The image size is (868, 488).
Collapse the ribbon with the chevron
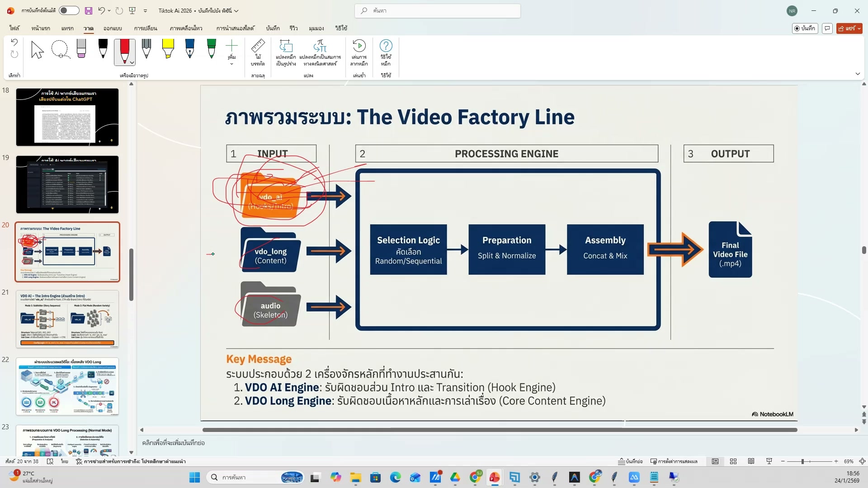(x=858, y=73)
